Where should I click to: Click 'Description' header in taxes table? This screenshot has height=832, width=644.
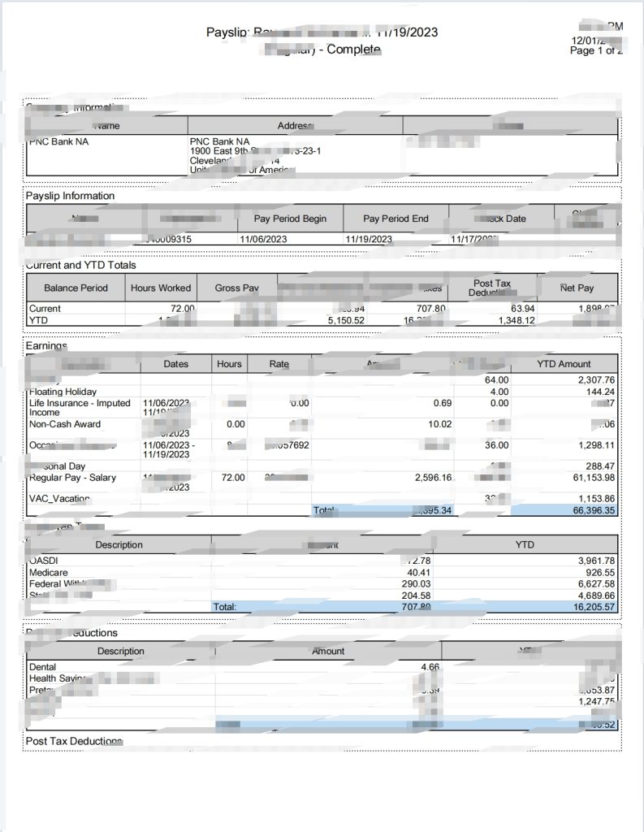tap(119, 545)
